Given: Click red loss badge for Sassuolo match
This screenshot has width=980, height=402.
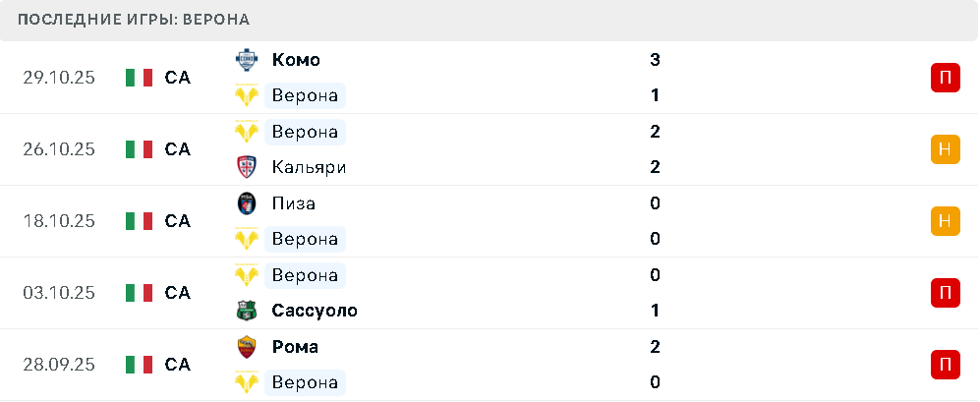Looking at the screenshot, I should tap(945, 293).
